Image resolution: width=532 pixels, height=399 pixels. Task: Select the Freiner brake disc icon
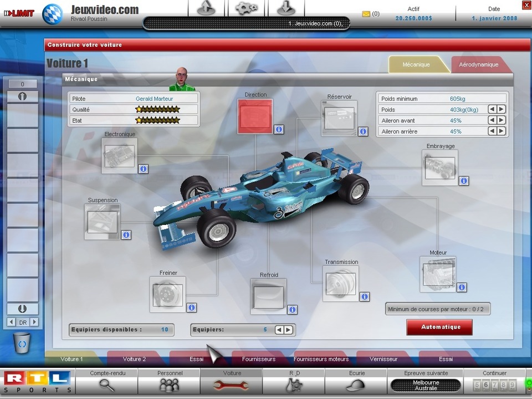(167, 294)
